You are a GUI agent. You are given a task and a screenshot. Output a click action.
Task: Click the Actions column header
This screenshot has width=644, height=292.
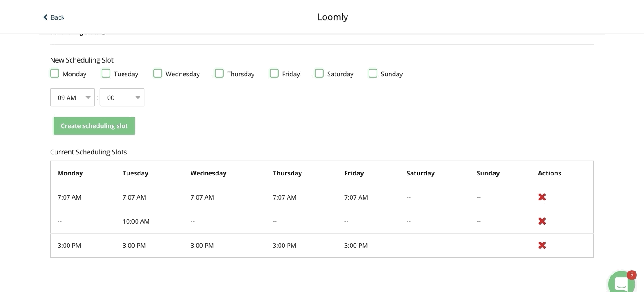(549, 173)
